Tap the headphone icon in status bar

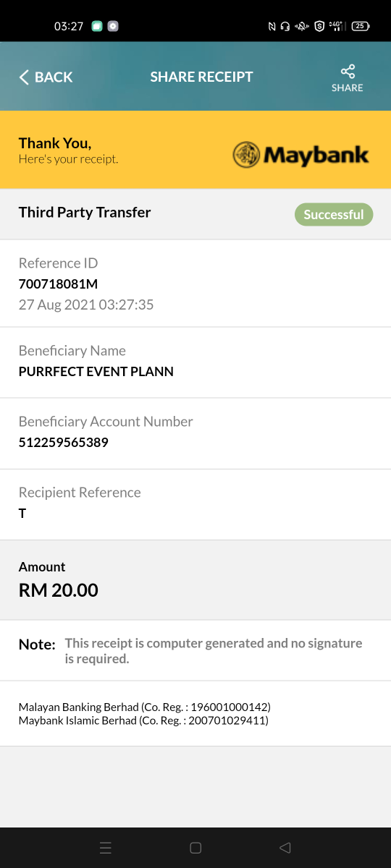pos(285,26)
